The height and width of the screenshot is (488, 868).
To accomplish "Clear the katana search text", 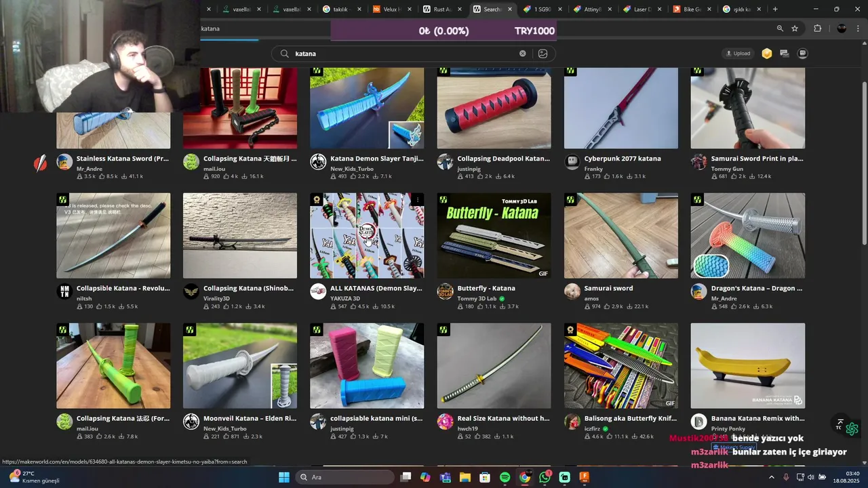I will (x=522, y=54).
